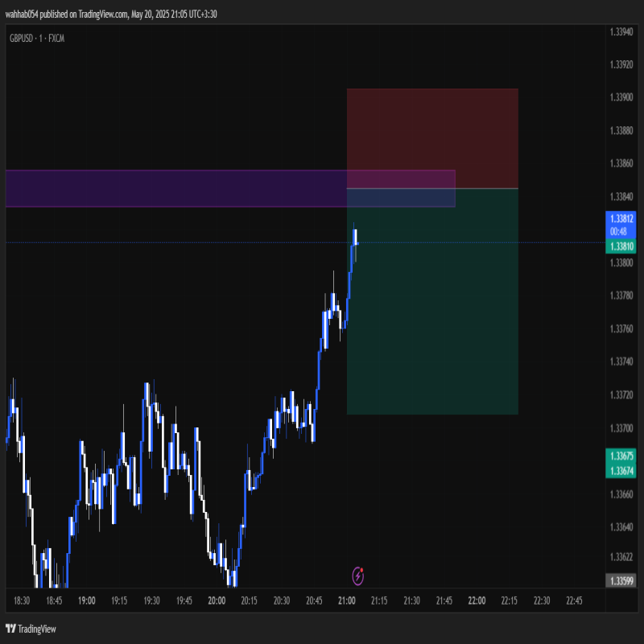
Task: Click the 21:15 time axis label
Action: point(379,601)
